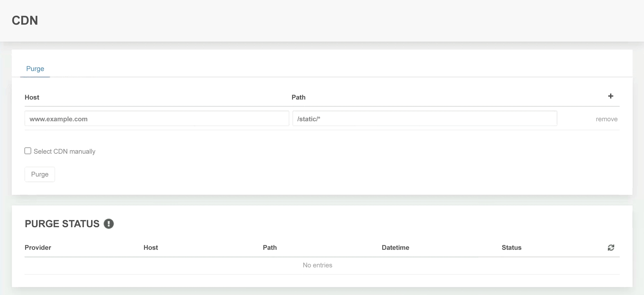Switch to the Purge tab
644x295 pixels.
coord(35,69)
